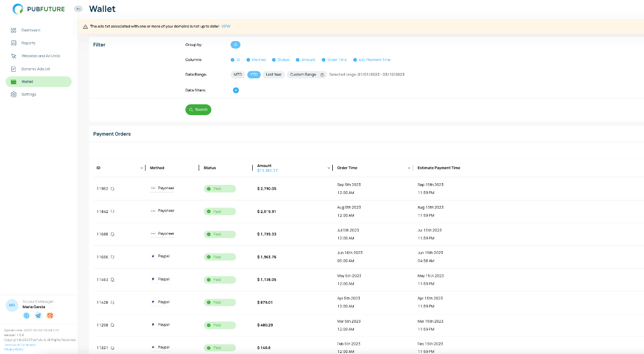Copy order ID 11962

(x=113, y=189)
